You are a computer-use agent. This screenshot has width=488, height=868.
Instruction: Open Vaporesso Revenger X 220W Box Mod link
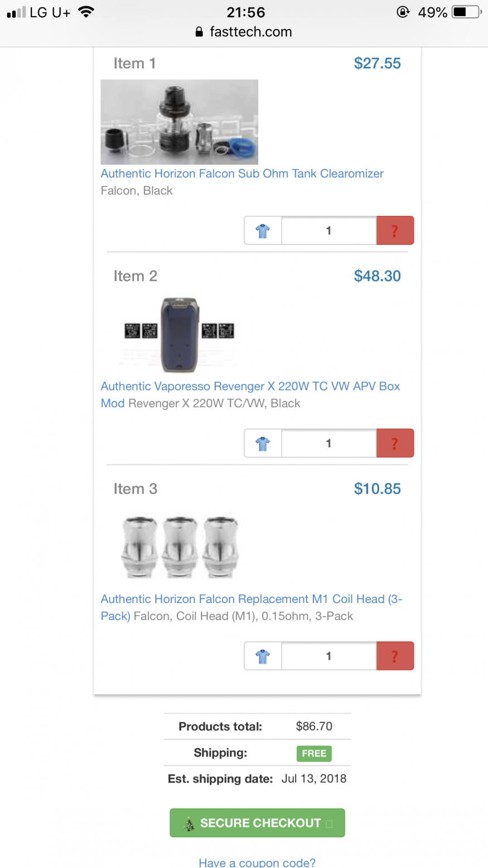coord(250,387)
